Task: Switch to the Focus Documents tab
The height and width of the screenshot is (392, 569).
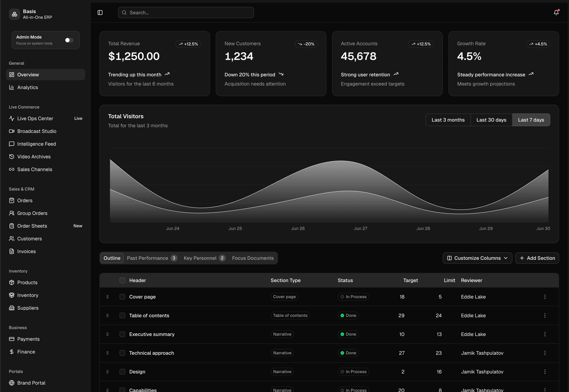Action: pyautogui.click(x=253, y=258)
